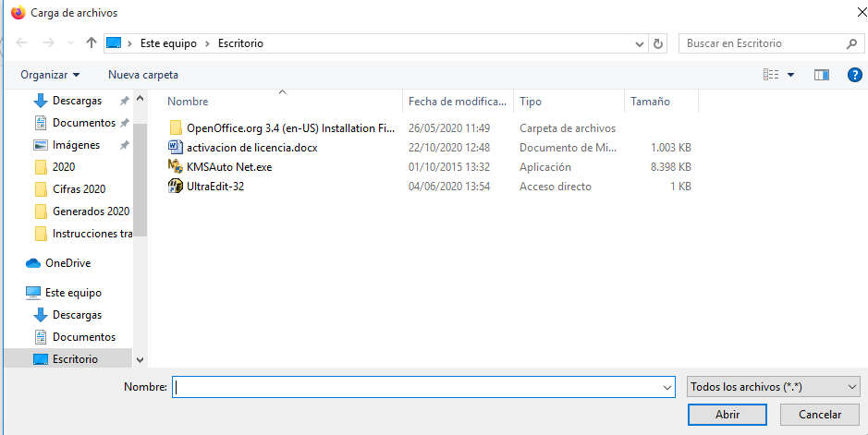This screenshot has width=868, height=435.
Task: Open the Nombre field dropdown arrow
Action: click(667, 388)
